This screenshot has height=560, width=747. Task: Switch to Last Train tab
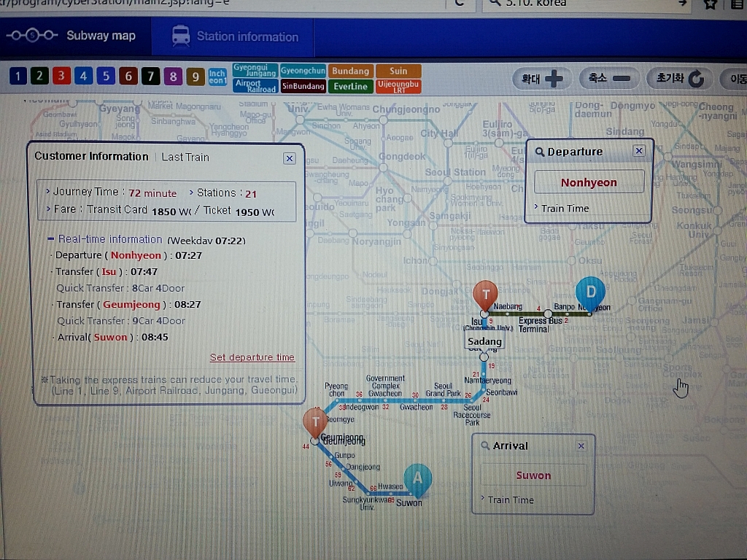[185, 157]
